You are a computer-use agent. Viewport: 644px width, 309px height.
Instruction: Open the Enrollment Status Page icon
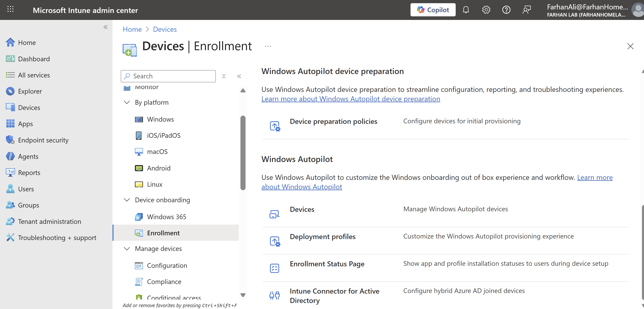pos(274,268)
